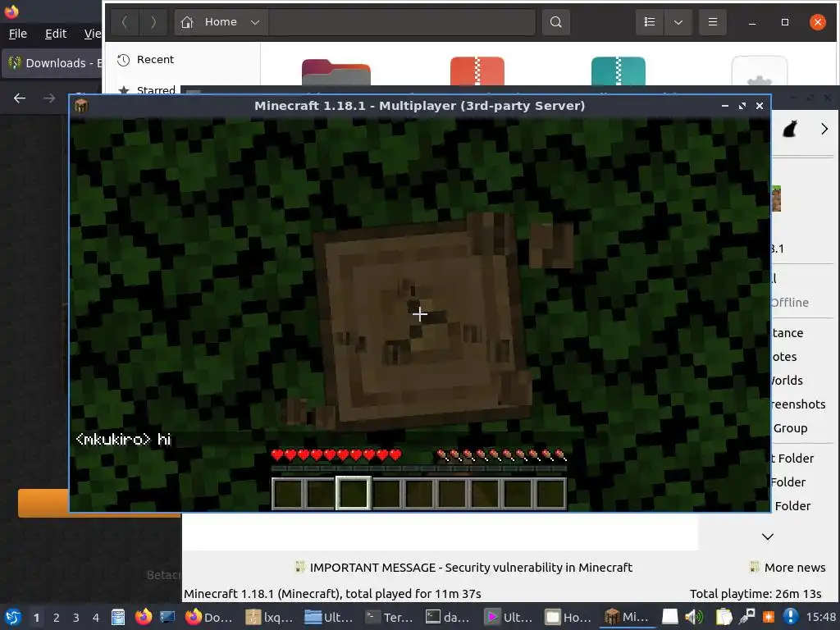Open the taskbar start menu icon
Screen dimensions: 840x630
click(13, 617)
